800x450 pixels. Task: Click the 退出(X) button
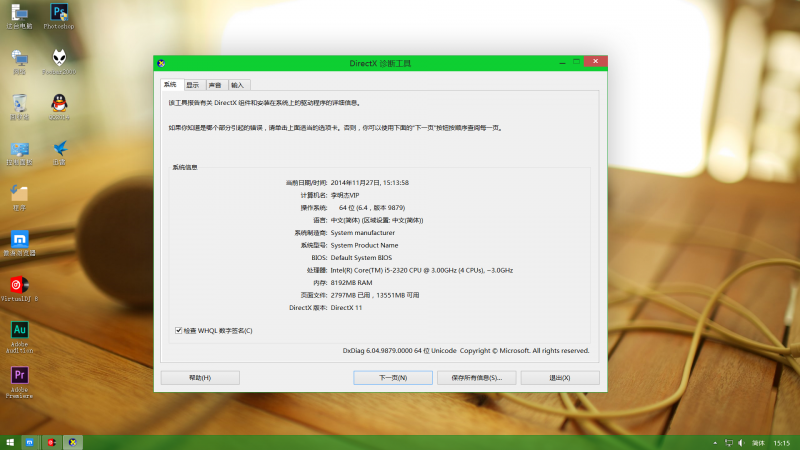tap(560, 378)
